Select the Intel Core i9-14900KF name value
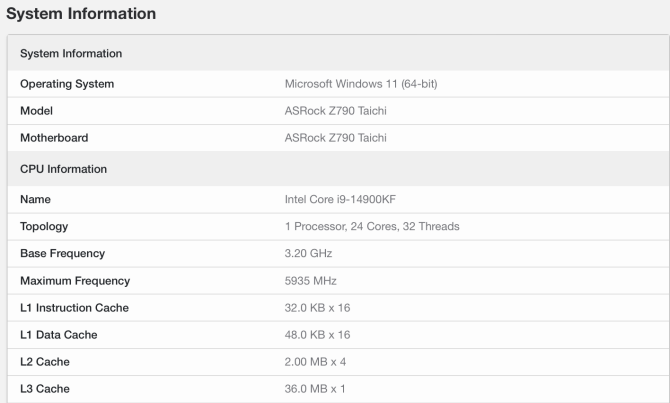 tap(340, 199)
